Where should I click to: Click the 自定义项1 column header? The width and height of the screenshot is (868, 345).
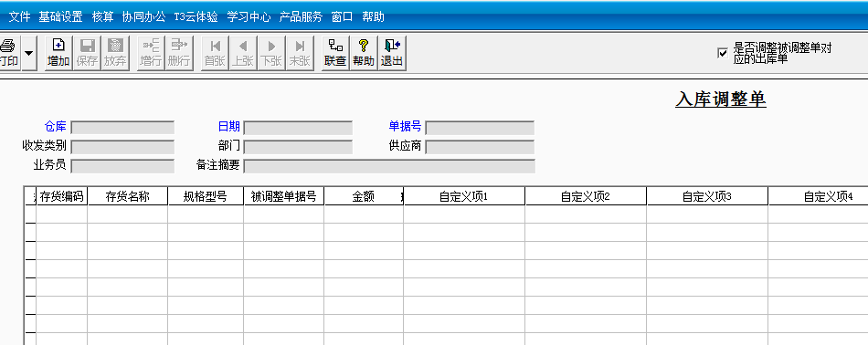point(464,196)
